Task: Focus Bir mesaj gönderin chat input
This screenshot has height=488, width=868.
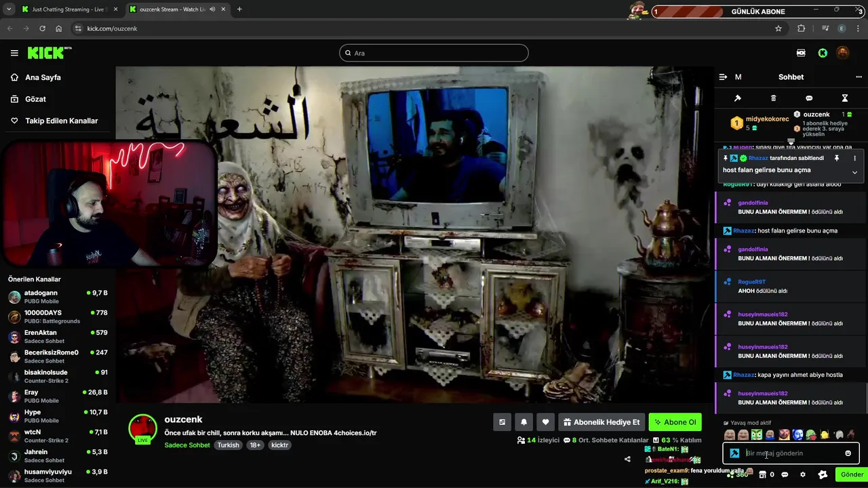Action: tap(791, 453)
